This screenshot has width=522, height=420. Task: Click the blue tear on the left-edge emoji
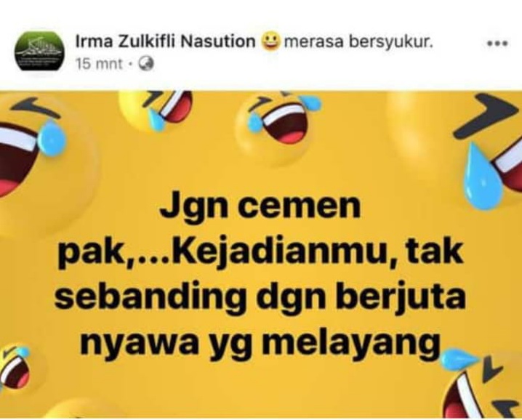[x=52, y=137]
